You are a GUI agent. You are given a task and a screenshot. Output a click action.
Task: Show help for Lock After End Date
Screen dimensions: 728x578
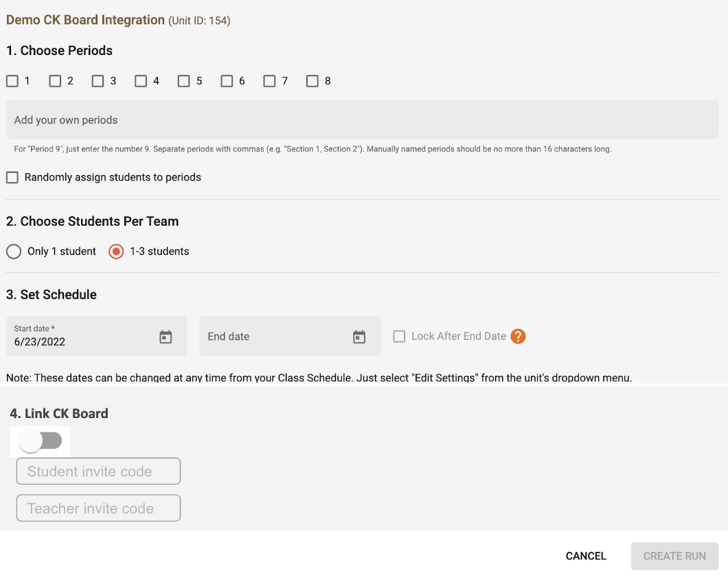(x=518, y=336)
